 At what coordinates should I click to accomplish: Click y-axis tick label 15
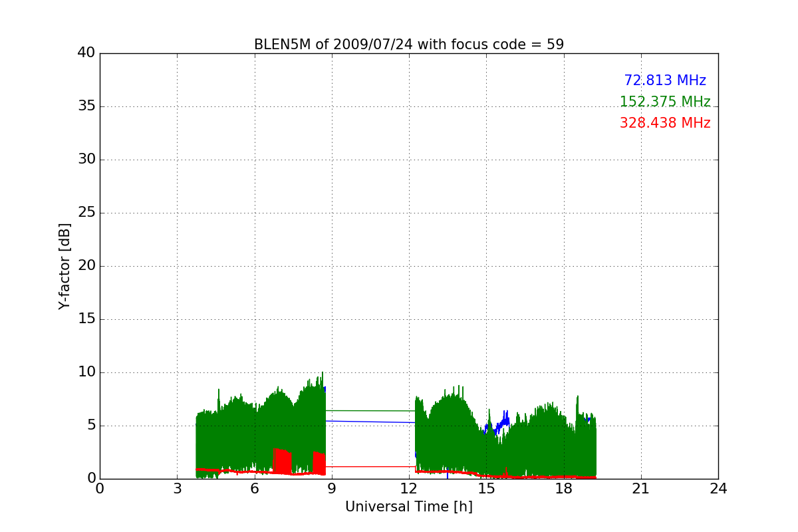86,319
